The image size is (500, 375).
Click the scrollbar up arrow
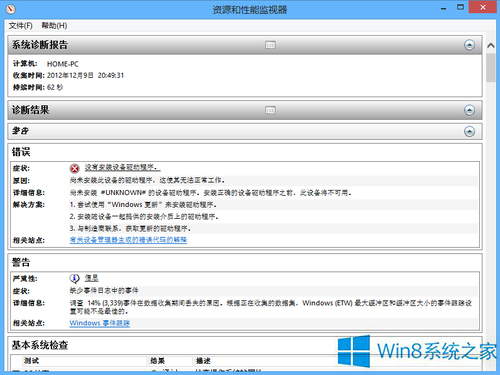[x=491, y=46]
